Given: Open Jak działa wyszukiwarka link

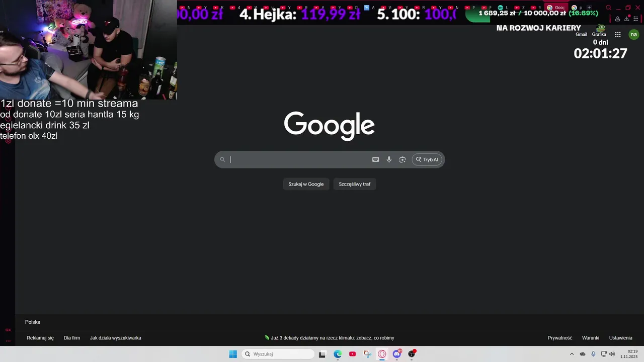Looking at the screenshot, I should coord(115,338).
